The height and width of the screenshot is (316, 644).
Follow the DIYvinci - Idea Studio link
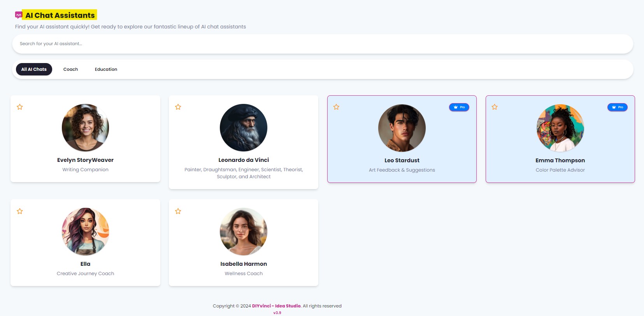[276, 306]
